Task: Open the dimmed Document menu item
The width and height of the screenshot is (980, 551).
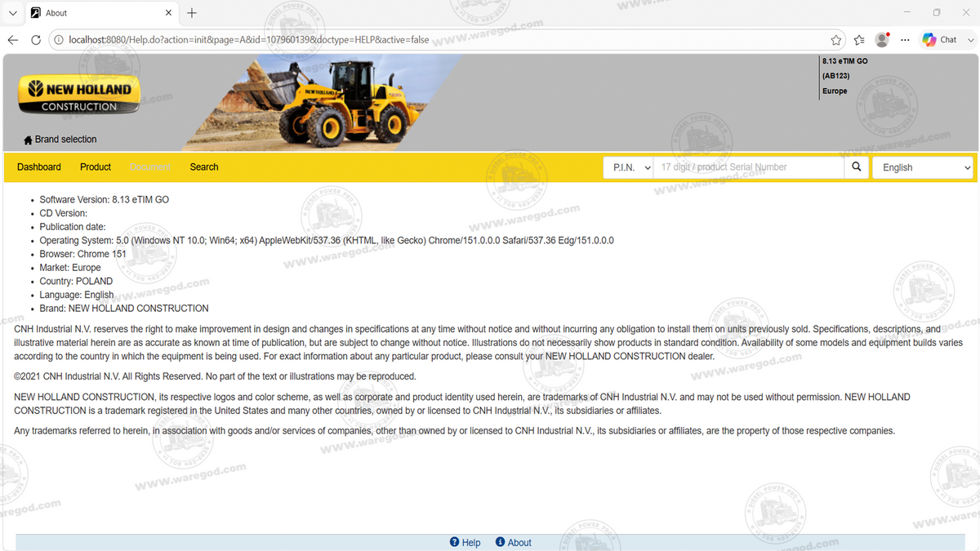Action: tap(150, 167)
